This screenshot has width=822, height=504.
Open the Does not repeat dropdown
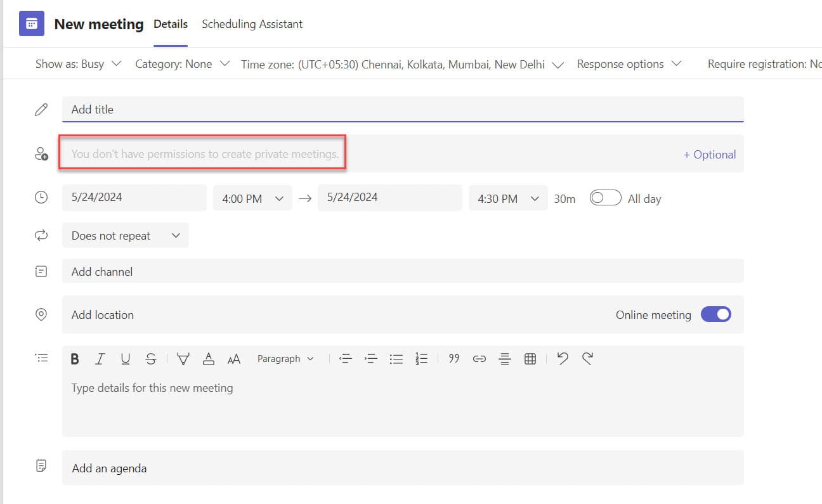pos(126,235)
